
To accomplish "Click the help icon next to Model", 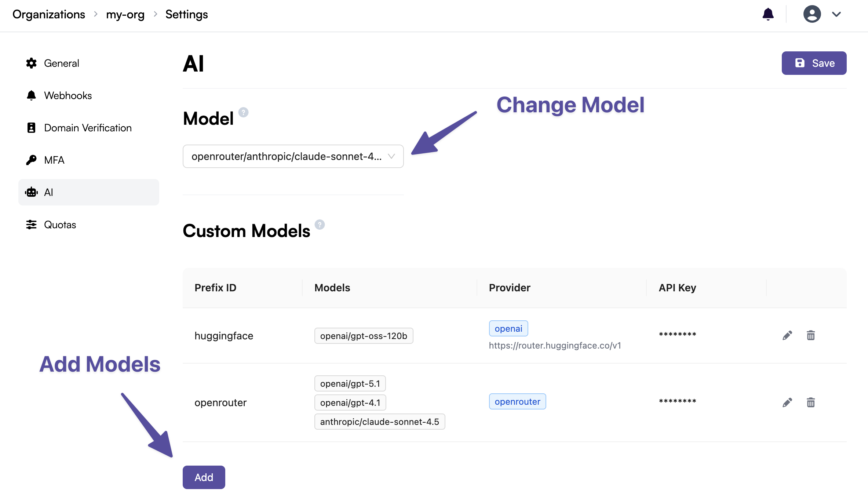I will coord(243,113).
